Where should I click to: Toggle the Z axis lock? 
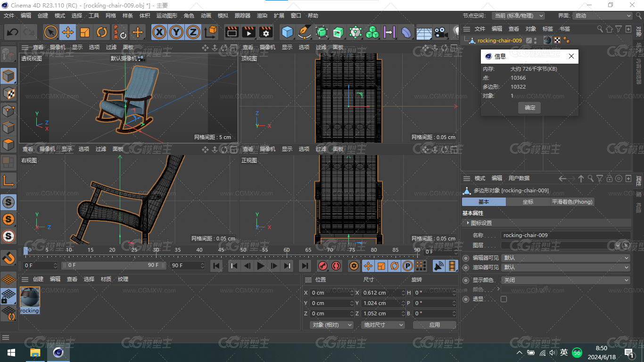(x=193, y=32)
